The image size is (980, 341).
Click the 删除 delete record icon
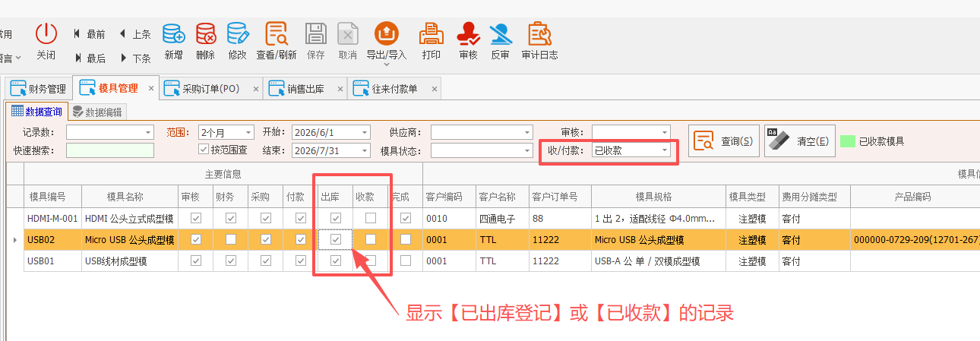[x=205, y=33]
